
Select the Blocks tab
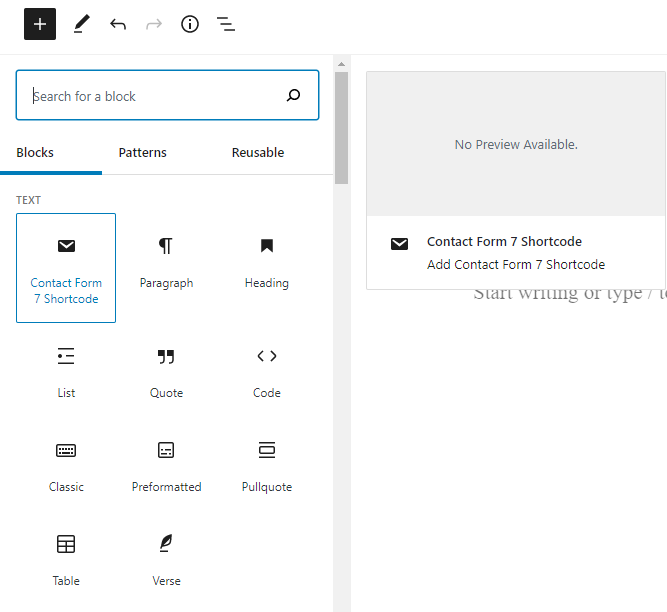(35, 153)
